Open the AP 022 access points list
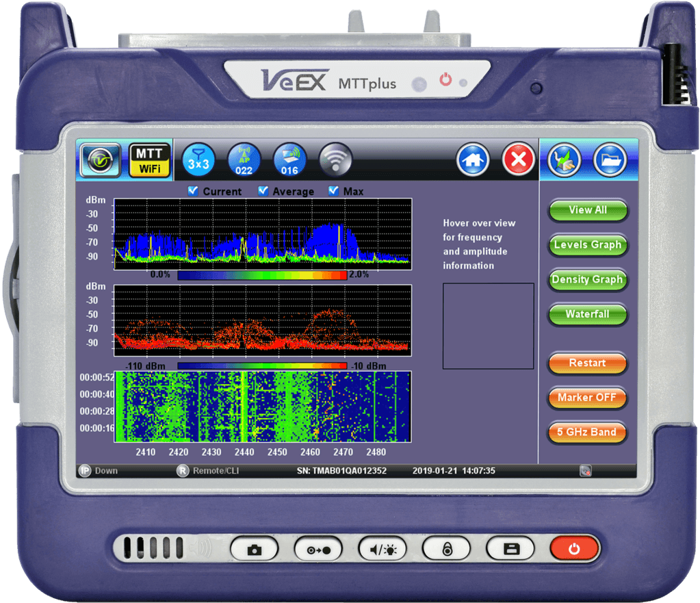The width and height of the screenshot is (700, 603). [244, 161]
